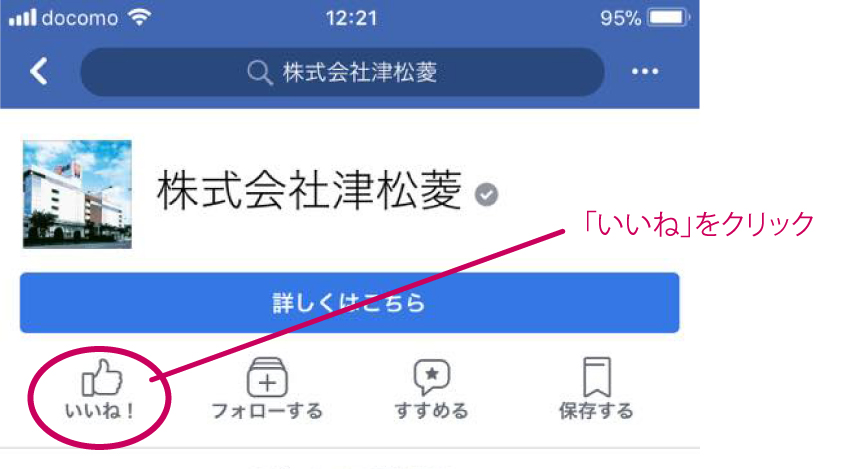Click the フォローする plus-box icon
Image resolution: width=852 pixels, height=469 pixels.
[267, 377]
